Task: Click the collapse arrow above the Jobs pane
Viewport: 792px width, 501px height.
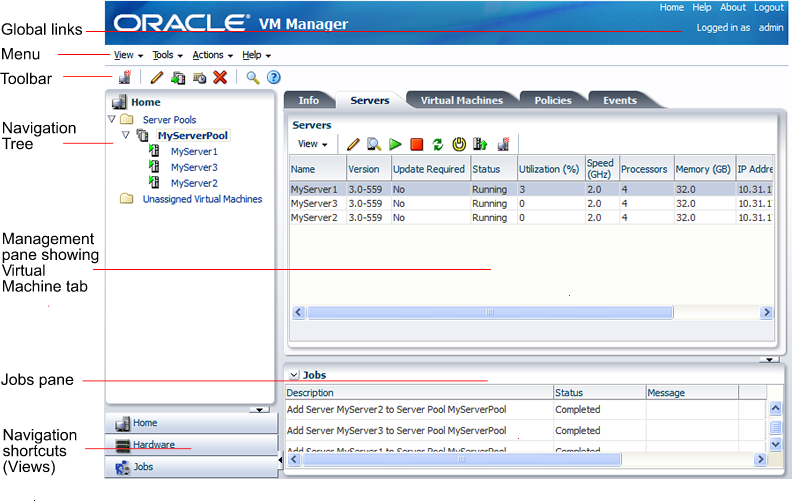Action: point(769,360)
